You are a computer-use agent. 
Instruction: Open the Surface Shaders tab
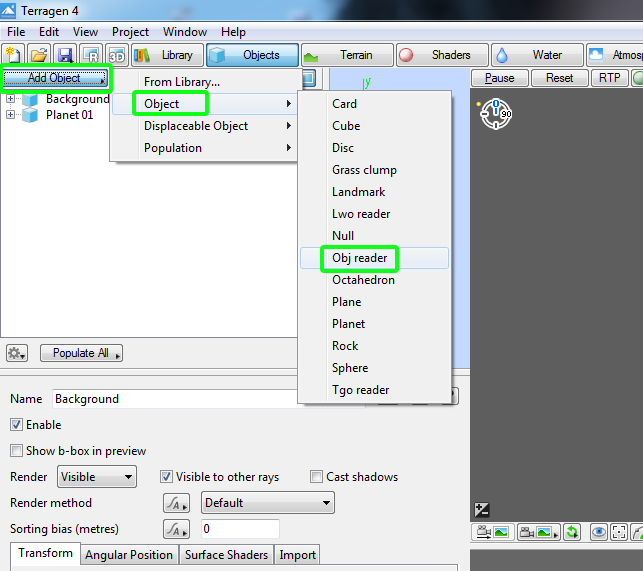pyautogui.click(x=226, y=555)
